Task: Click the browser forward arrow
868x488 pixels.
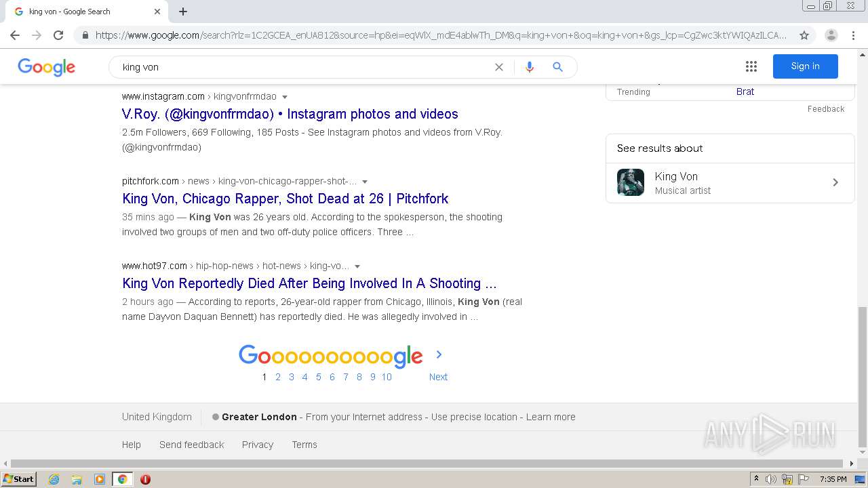Action: point(37,35)
